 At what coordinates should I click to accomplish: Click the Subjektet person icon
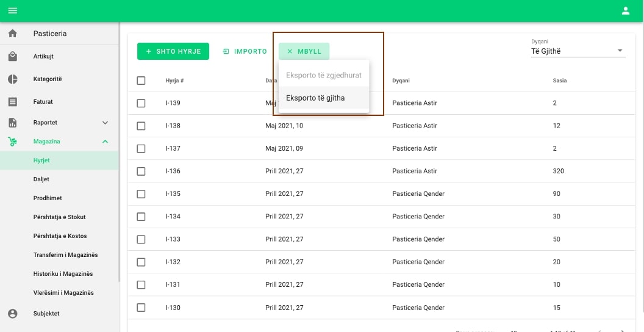click(12, 314)
